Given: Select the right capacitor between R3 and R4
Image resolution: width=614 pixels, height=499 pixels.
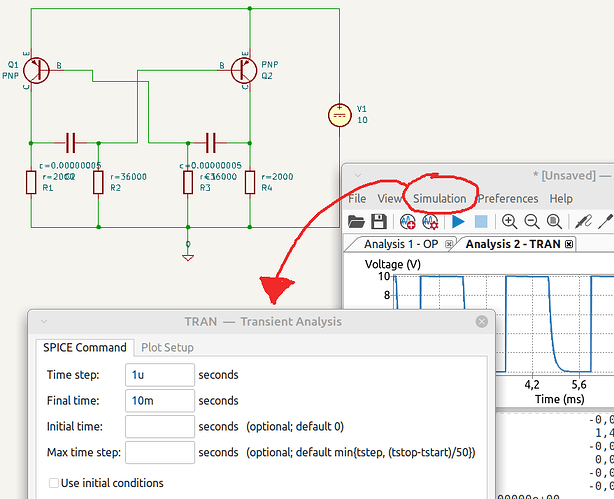Looking at the screenshot, I should [211, 143].
